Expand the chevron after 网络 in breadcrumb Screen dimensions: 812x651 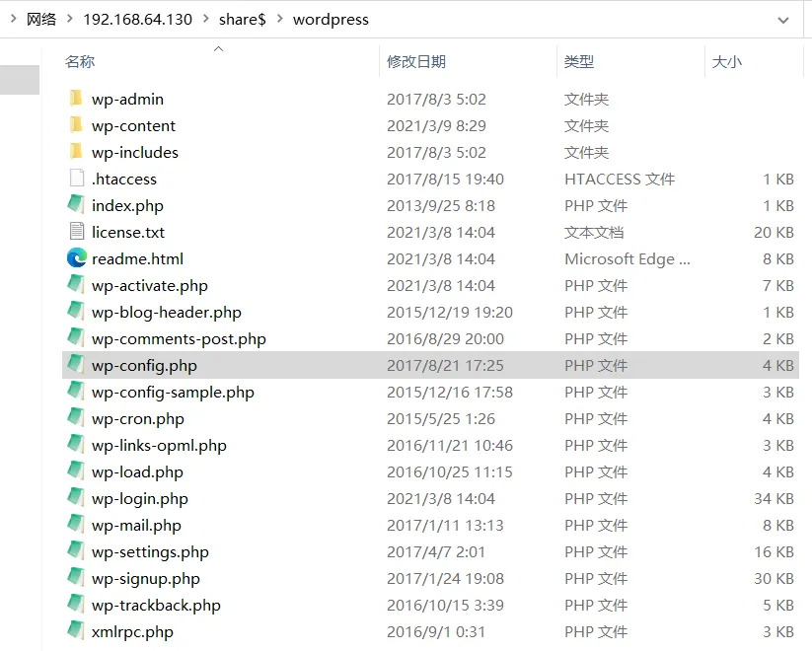click(x=69, y=19)
